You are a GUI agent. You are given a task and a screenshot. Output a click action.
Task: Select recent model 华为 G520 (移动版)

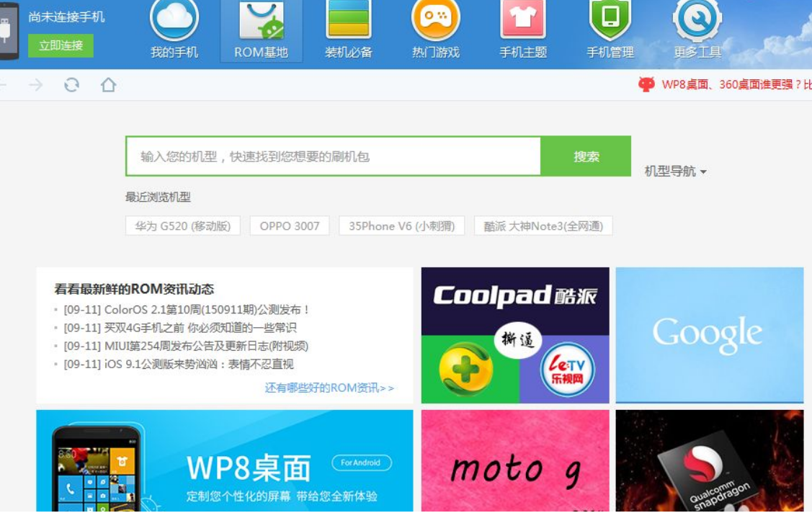point(183,226)
